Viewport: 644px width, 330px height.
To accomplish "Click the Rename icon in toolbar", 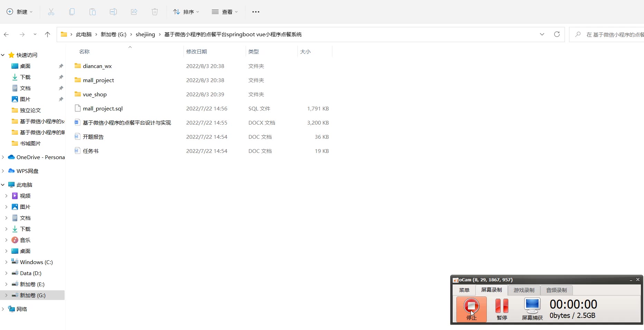I will click(x=113, y=12).
